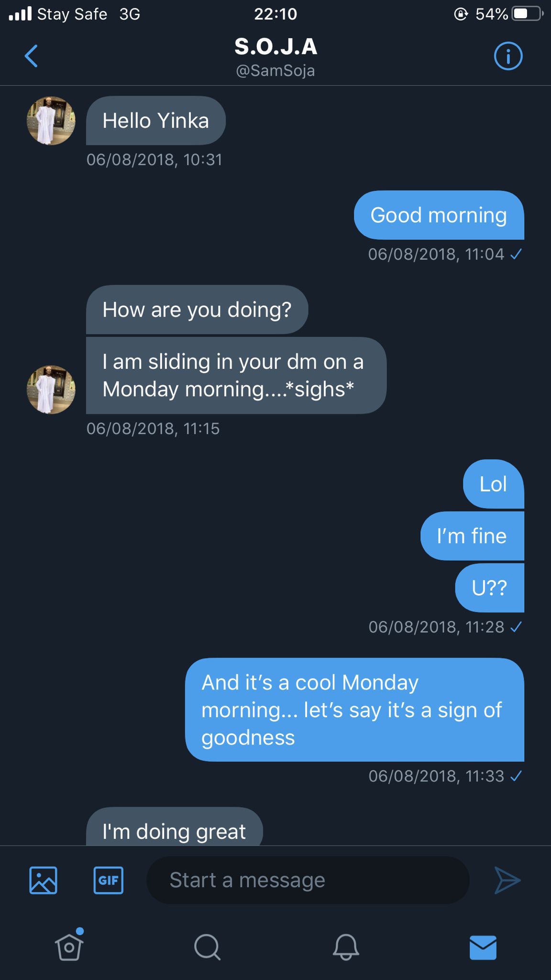Tap the back arrow to leave conversation
The height and width of the screenshot is (980, 551).
(x=32, y=56)
